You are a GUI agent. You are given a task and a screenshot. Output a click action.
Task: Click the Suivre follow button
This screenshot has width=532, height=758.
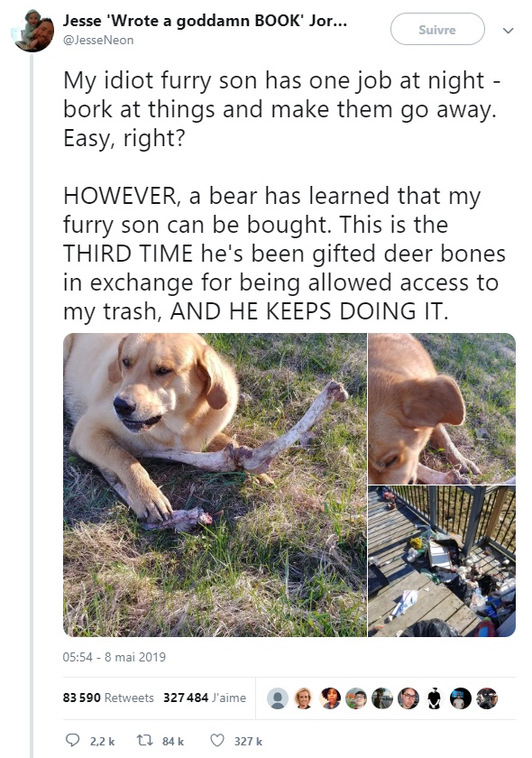437,30
